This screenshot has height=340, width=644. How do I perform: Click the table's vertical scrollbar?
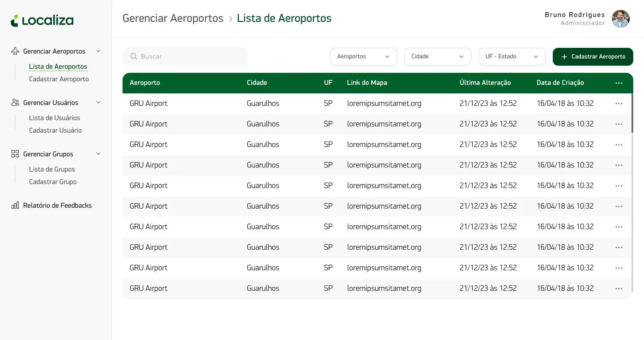click(x=632, y=113)
